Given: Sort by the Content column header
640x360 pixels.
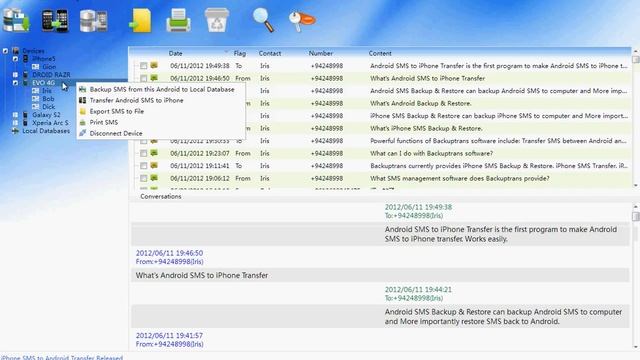Looking at the screenshot, I should [380, 53].
